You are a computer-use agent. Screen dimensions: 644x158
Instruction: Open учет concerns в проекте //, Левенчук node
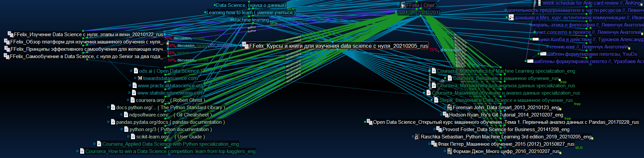588,32
